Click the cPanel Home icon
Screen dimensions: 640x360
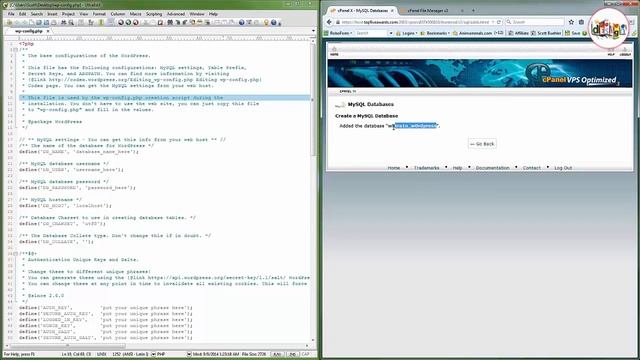pos(334,51)
